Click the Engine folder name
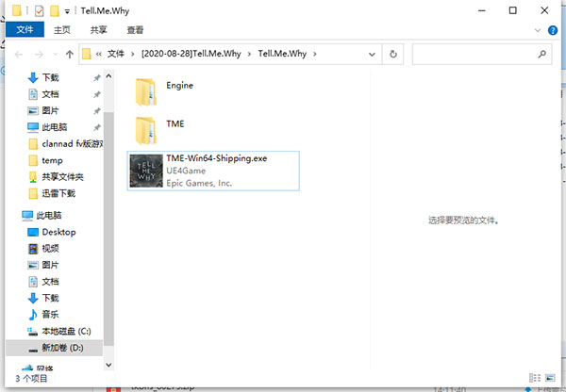This screenshot has height=392, width=566. 179,86
